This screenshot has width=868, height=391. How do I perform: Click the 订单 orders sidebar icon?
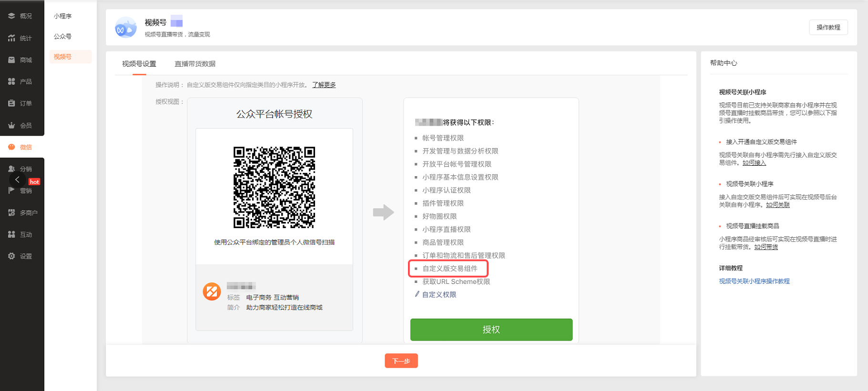11,103
